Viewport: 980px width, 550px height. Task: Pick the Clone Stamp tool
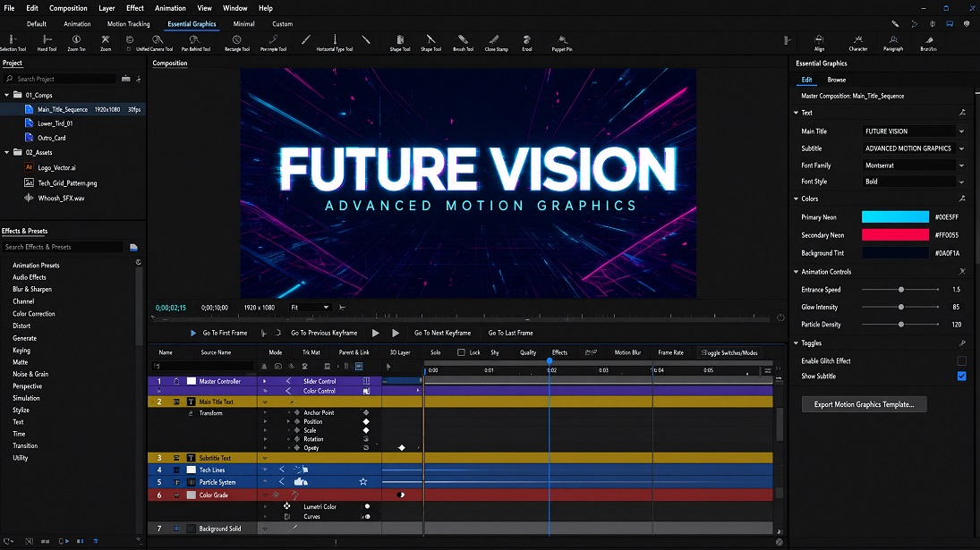(496, 42)
